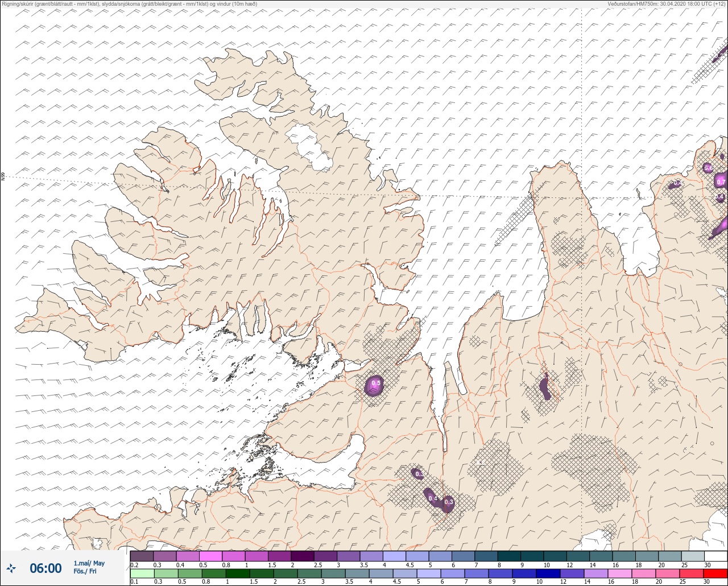Select the darkest purple snow swatch labeled 2
The image size is (728, 586).
pyautogui.click(x=302, y=556)
